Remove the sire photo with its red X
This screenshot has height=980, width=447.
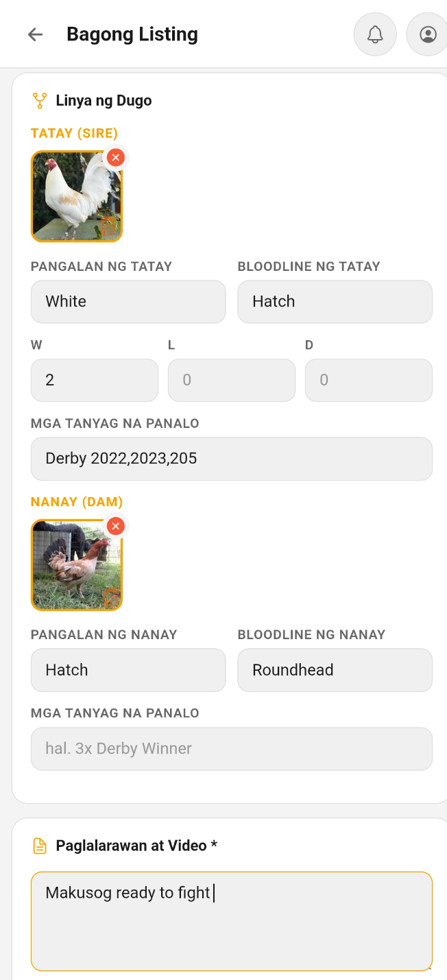coord(116,157)
